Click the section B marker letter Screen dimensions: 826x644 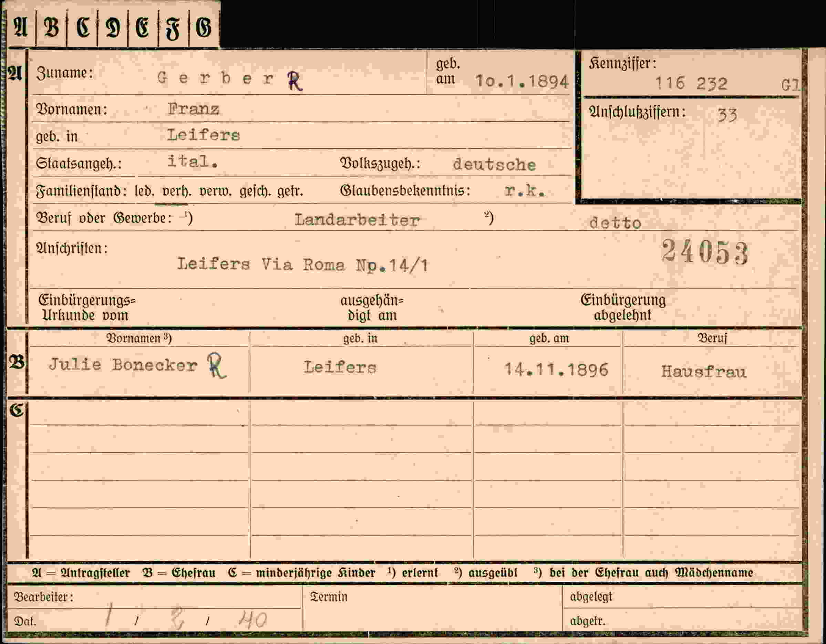(17, 363)
